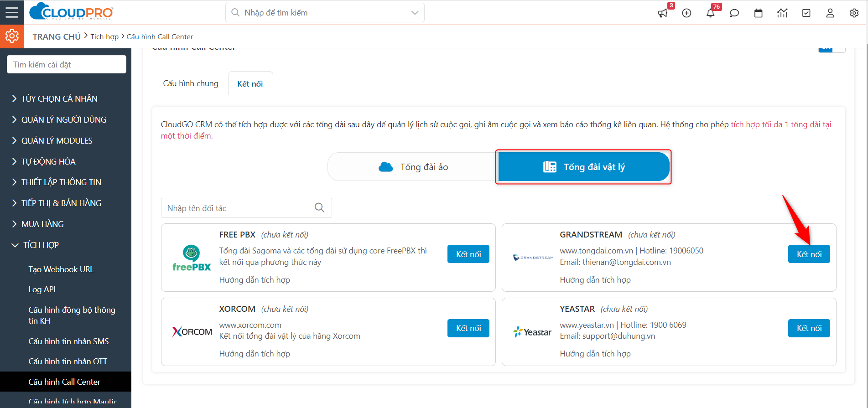Click the magnifier in global search

(x=235, y=12)
